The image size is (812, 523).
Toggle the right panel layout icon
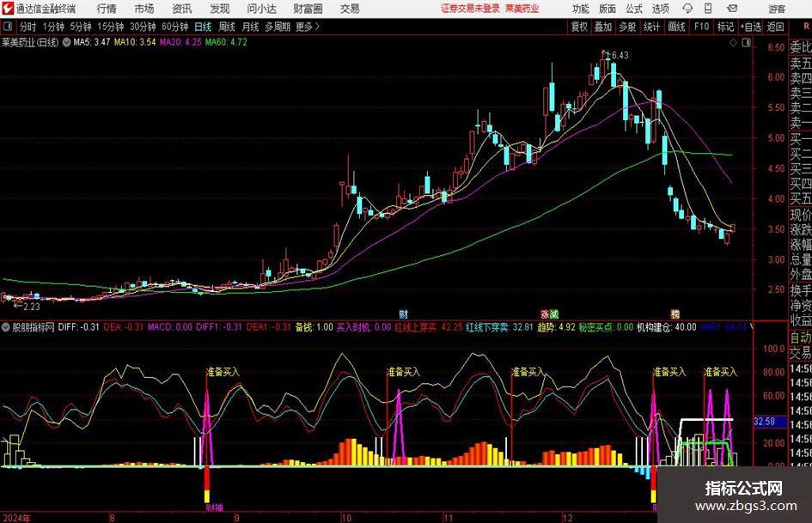click(x=746, y=43)
